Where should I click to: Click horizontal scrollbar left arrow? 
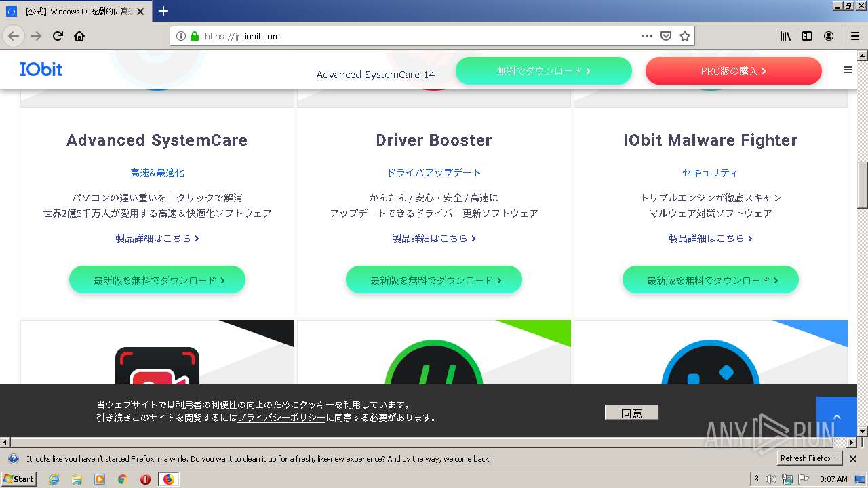tap(5, 442)
